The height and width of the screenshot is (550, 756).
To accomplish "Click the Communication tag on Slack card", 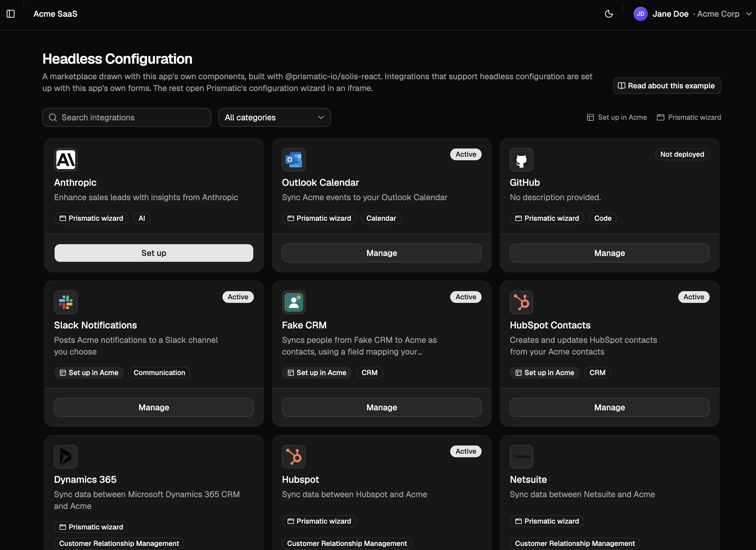I will click(159, 373).
